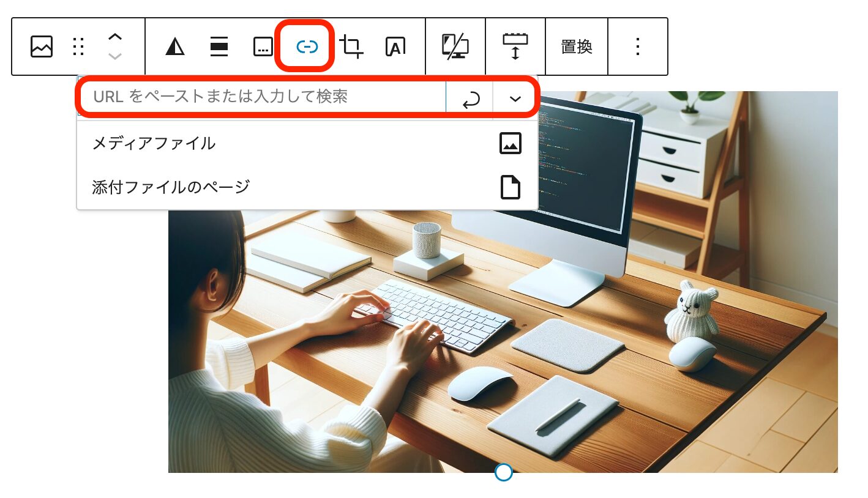Expand link settings chevron

point(515,98)
